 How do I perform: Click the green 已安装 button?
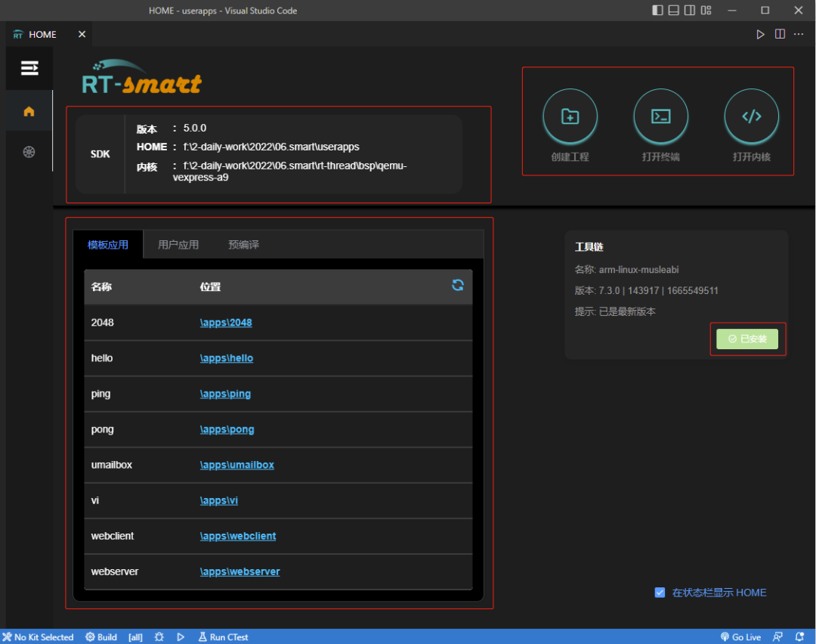coord(746,339)
